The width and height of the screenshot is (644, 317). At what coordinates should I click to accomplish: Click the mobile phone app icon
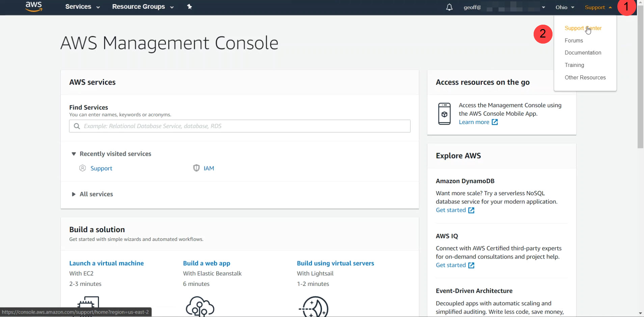[x=444, y=114]
